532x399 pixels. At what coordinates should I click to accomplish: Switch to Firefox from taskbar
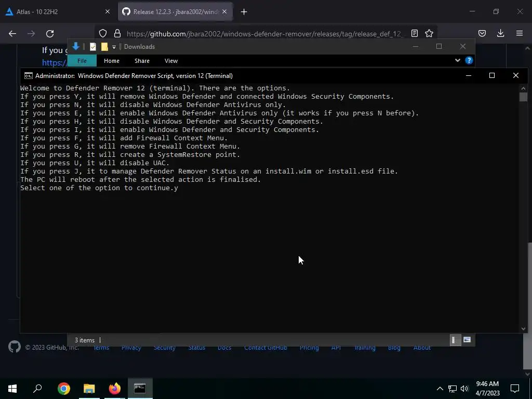pos(115,389)
